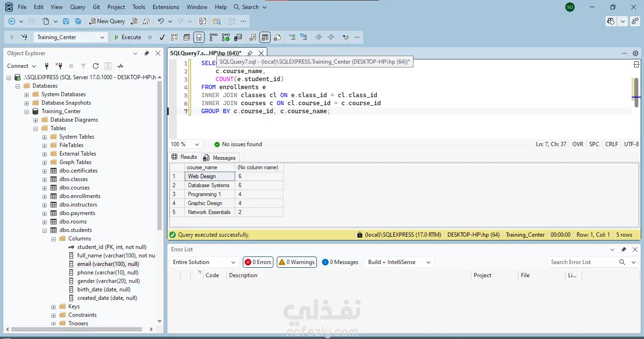Click the SO account badge

(570, 7)
